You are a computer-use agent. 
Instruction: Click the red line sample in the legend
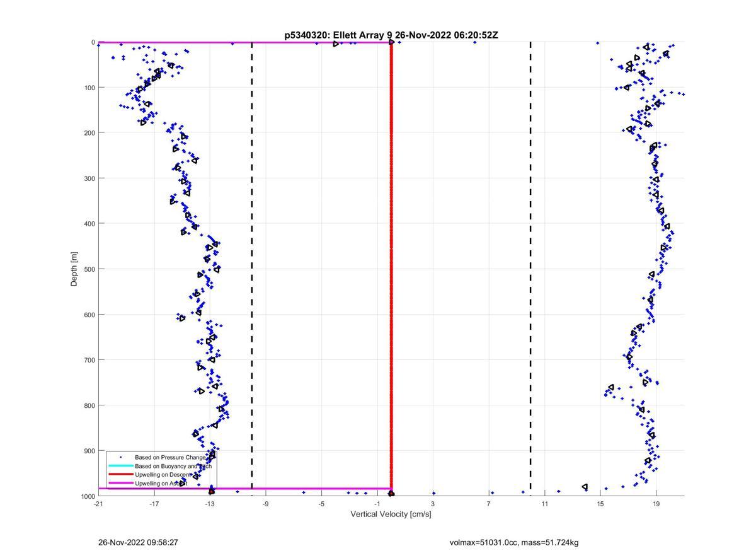click(x=120, y=475)
